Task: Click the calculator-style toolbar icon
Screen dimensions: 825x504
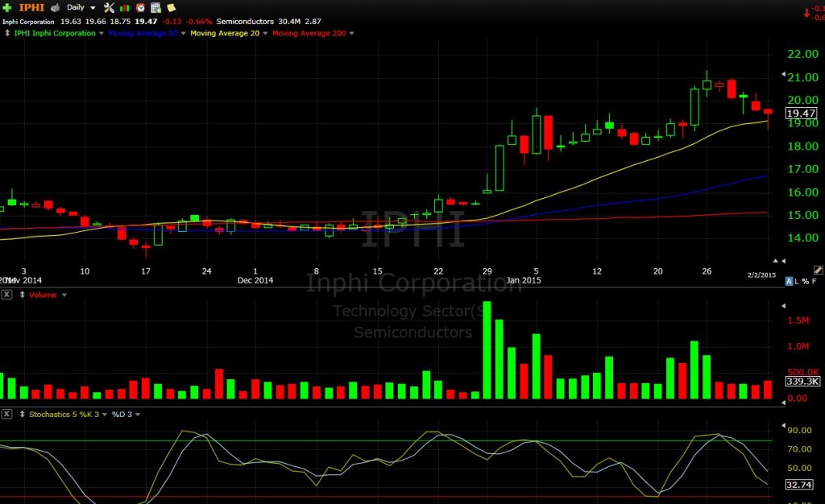Action: (155, 7)
